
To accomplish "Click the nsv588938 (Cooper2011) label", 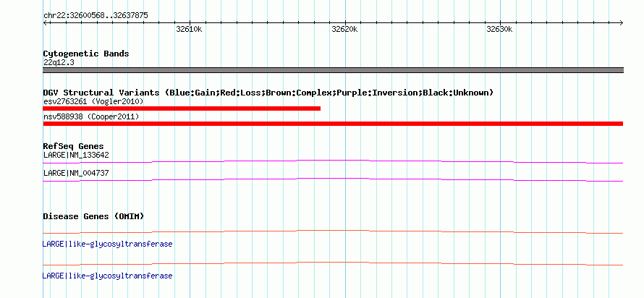I will [91, 117].
